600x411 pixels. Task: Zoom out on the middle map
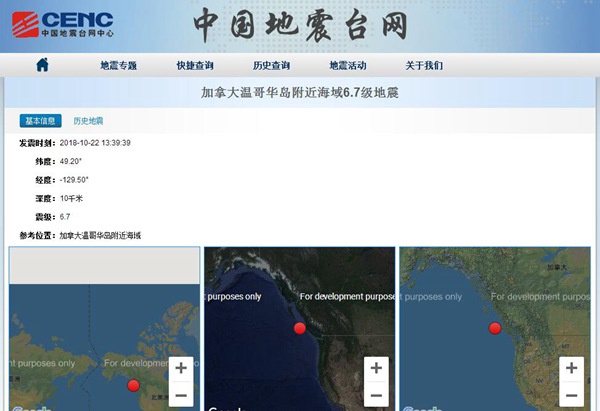point(376,396)
